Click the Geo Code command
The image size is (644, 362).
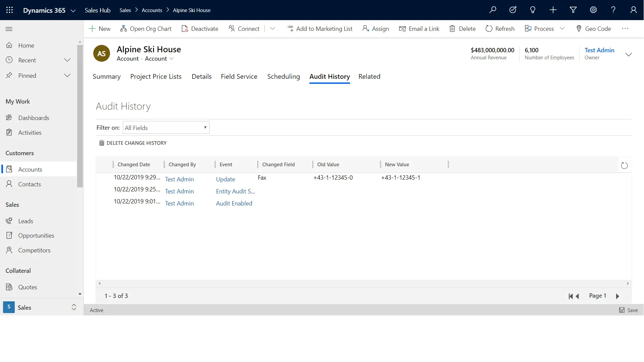point(594,29)
